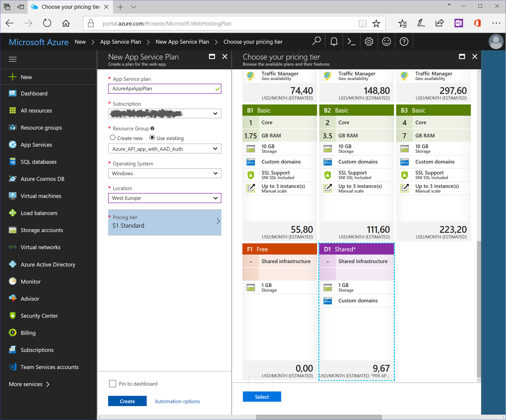Screen dimensions: 506x420
Task: Open App Services from the sidebar menu
Action: 36,145
